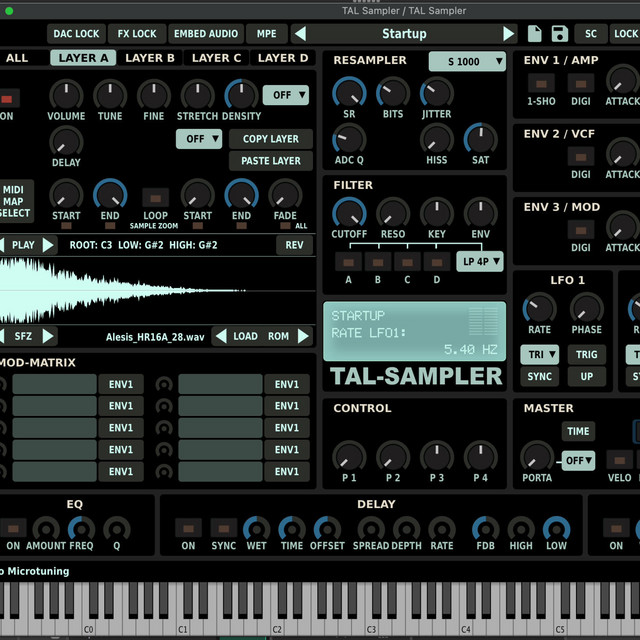Click the COPY LAYER button

pyautogui.click(x=271, y=139)
